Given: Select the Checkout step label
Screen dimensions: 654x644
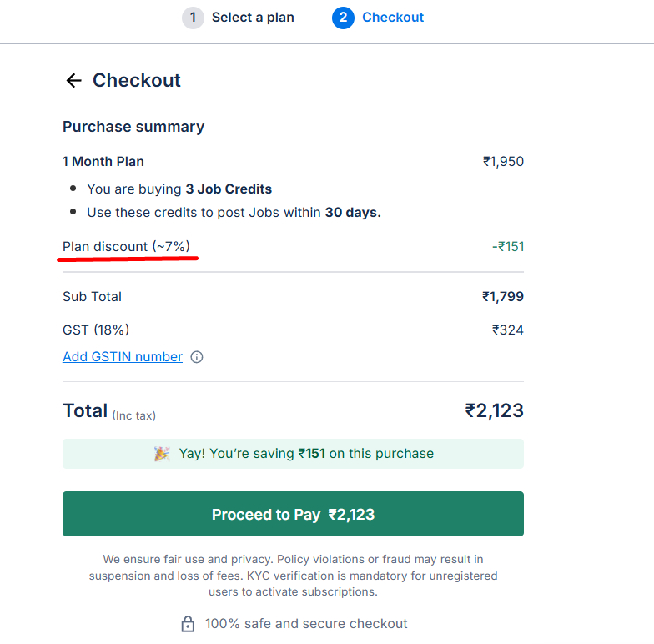Looking at the screenshot, I should 393,18.
